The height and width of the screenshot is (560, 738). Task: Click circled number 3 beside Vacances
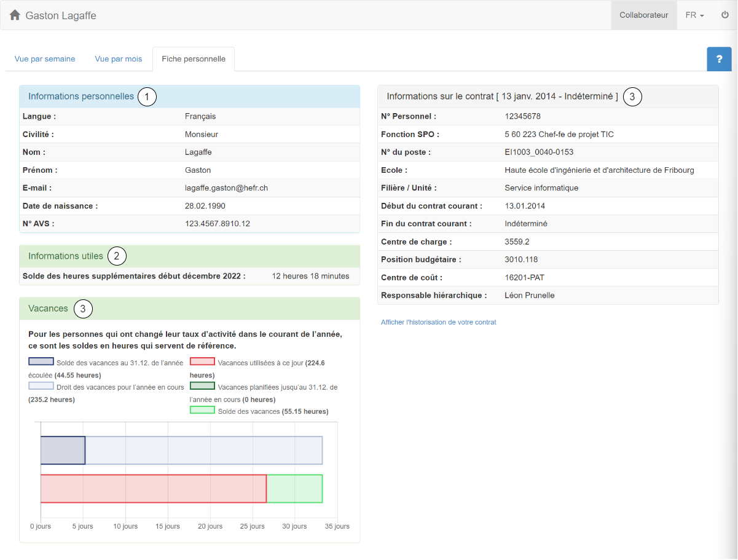[x=83, y=309]
